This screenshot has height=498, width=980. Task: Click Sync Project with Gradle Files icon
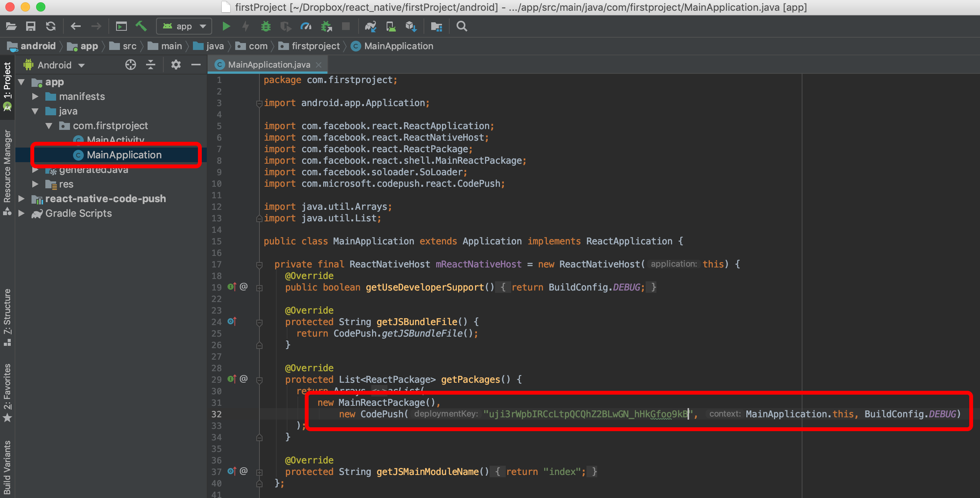(x=370, y=27)
